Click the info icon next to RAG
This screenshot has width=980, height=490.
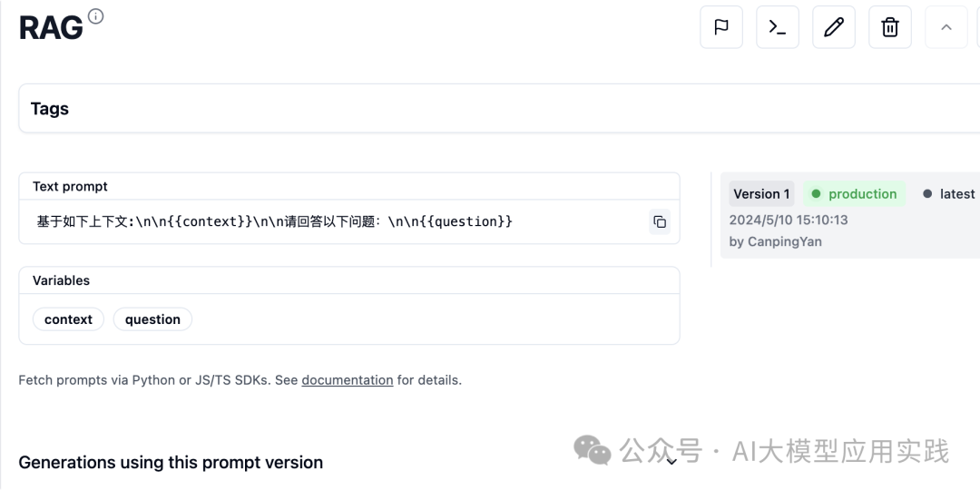(x=95, y=16)
